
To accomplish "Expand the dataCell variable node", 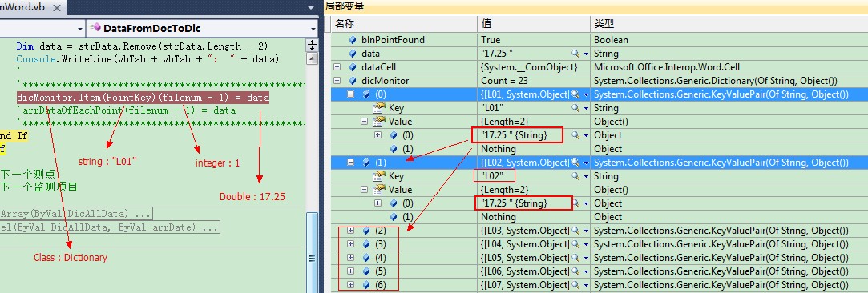I will (x=337, y=67).
